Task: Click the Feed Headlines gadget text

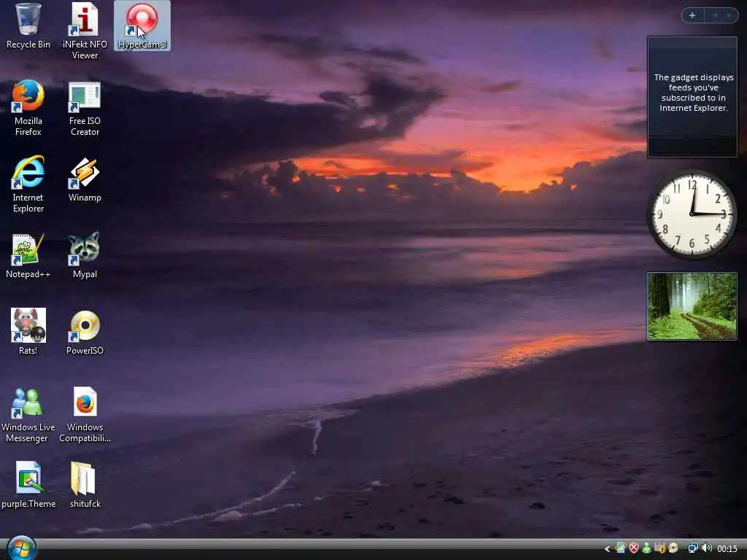Action: click(693, 93)
